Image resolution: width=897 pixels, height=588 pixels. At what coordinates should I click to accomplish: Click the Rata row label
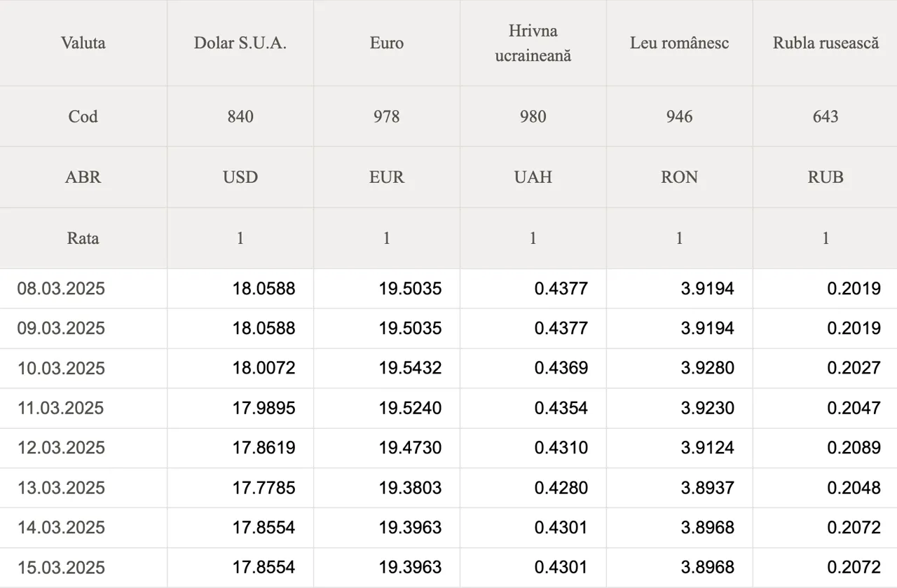[83, 238]
